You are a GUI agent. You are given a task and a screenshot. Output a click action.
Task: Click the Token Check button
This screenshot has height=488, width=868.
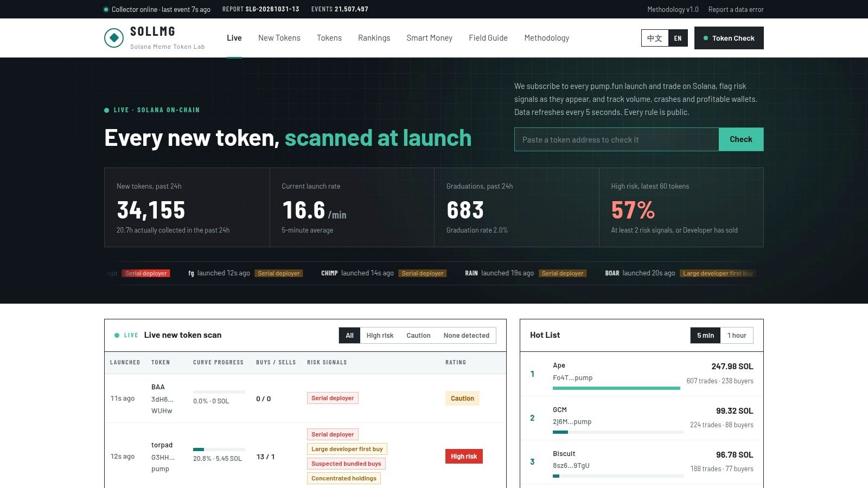(729, 38)
